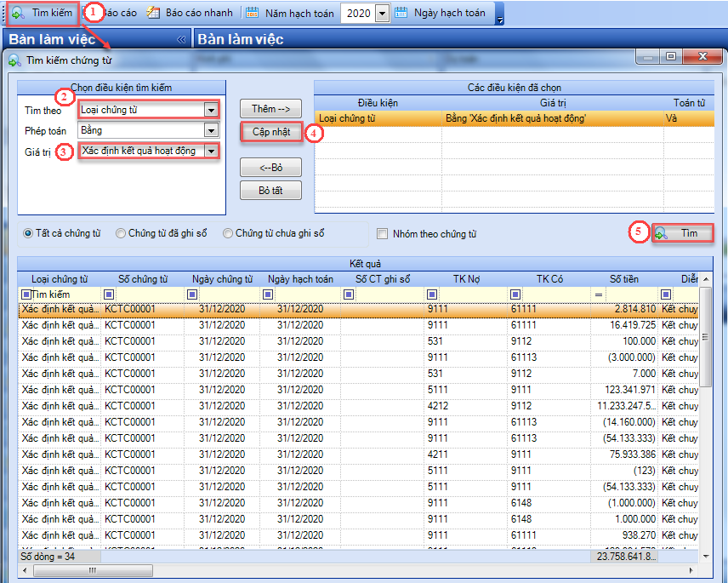Click the Báo cáo nhanh table icon
This screenshot has height=583, width=728.
pos(153,13)
